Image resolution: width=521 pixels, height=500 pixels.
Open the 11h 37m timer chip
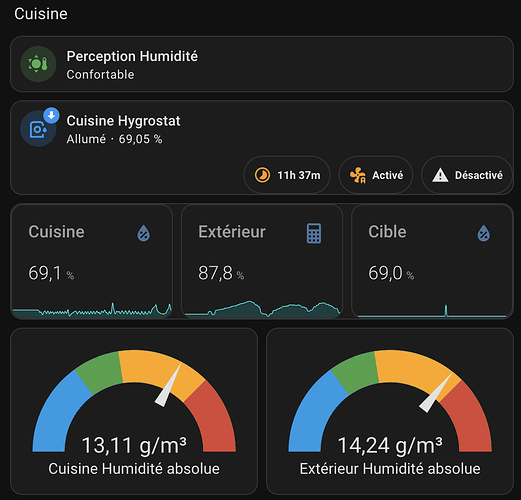287,175
